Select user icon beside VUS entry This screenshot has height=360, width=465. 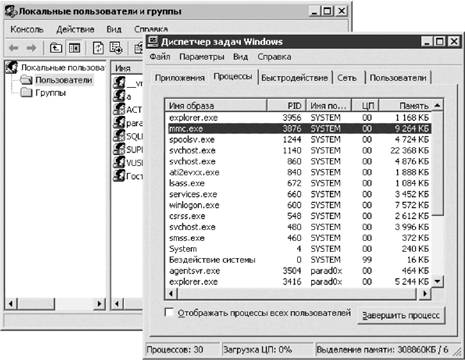(x=119, y=162)
